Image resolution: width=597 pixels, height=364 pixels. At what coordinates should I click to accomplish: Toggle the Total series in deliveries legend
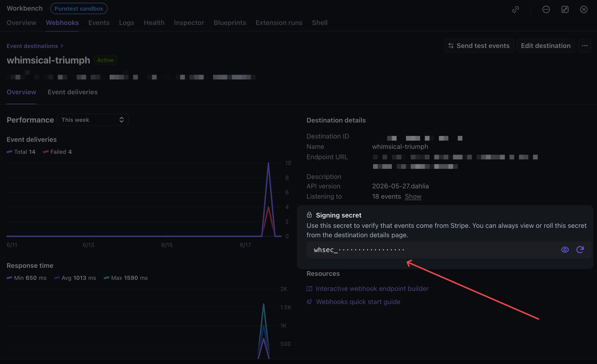21,152
